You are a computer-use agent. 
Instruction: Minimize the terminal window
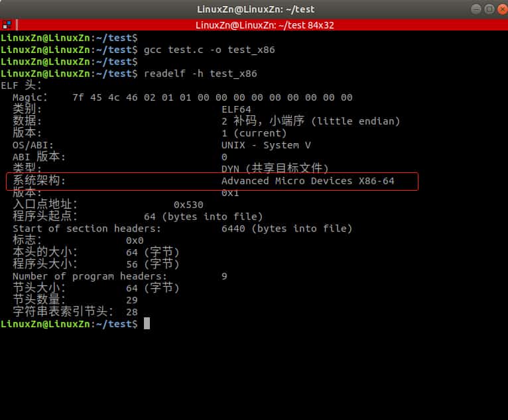(476, 9)
